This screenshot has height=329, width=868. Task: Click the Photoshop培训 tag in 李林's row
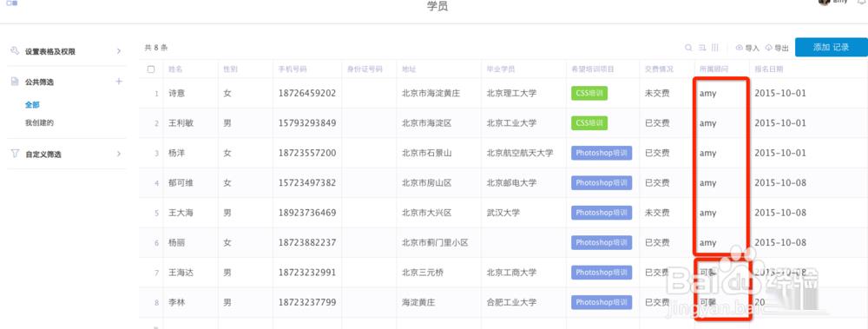[x=602, y=302]
